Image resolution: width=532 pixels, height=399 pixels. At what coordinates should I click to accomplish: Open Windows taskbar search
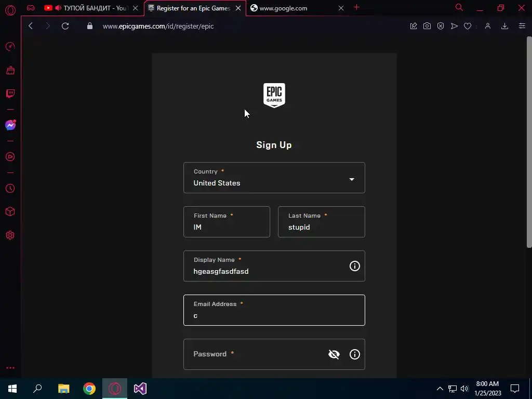tap(37, 389)
